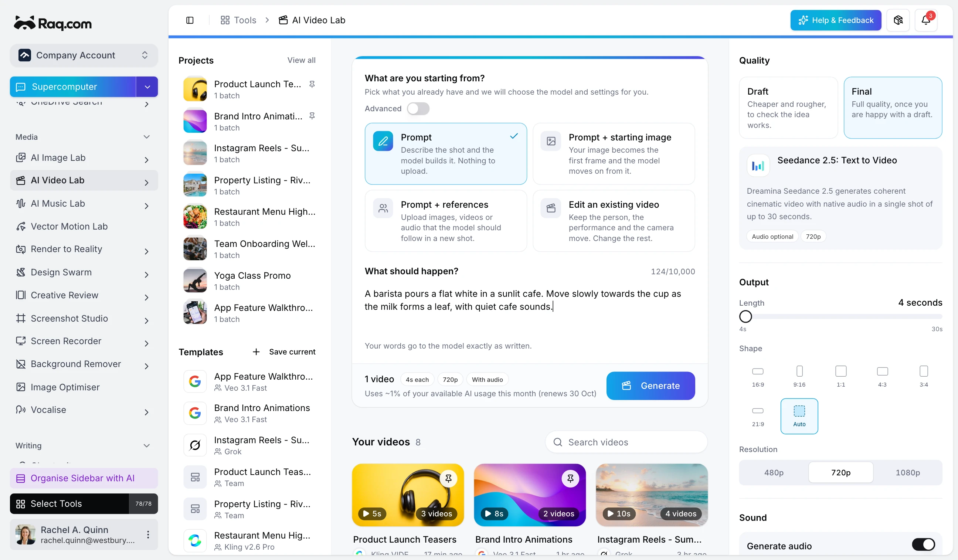Viewport: 958px width, 560px height.
Task: Toggle the Advanced switch
Action: click(418, 109)
